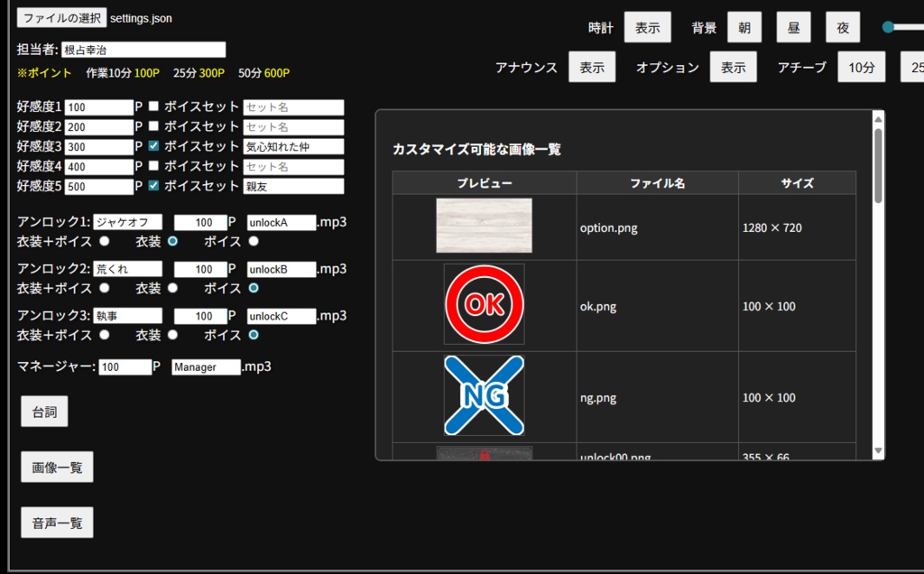Click the 好感度1 セット名 field
924x574 pixels.
tap(293, 107)
